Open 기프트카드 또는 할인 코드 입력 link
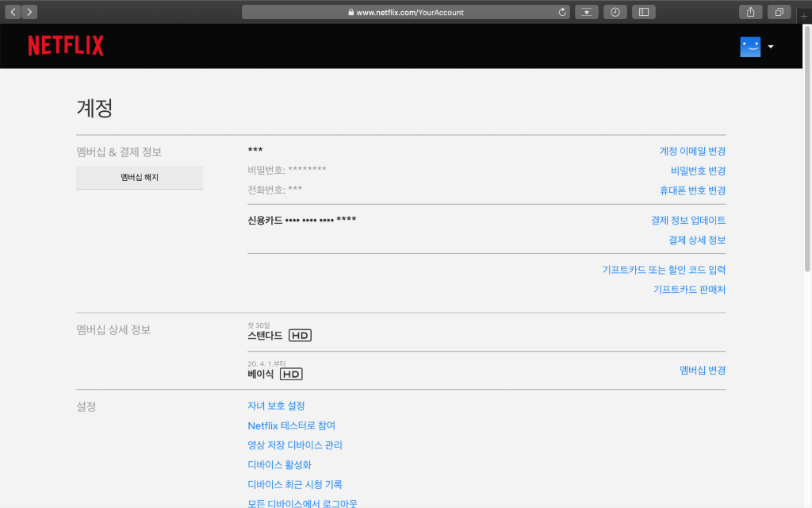 coord(664,270)
